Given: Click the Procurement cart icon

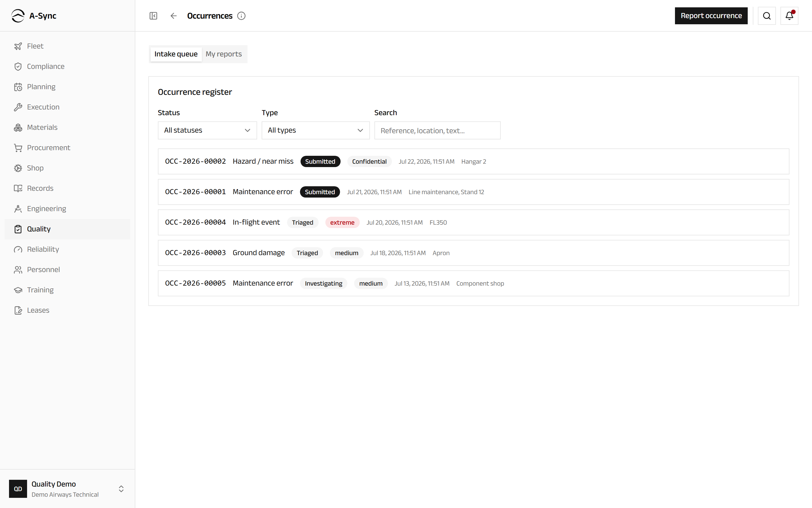Looking at the screenshot, I should [x=18, y=148].
